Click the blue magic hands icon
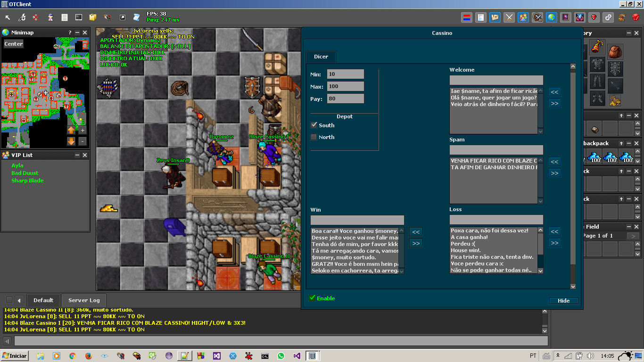 coord(580,17)
